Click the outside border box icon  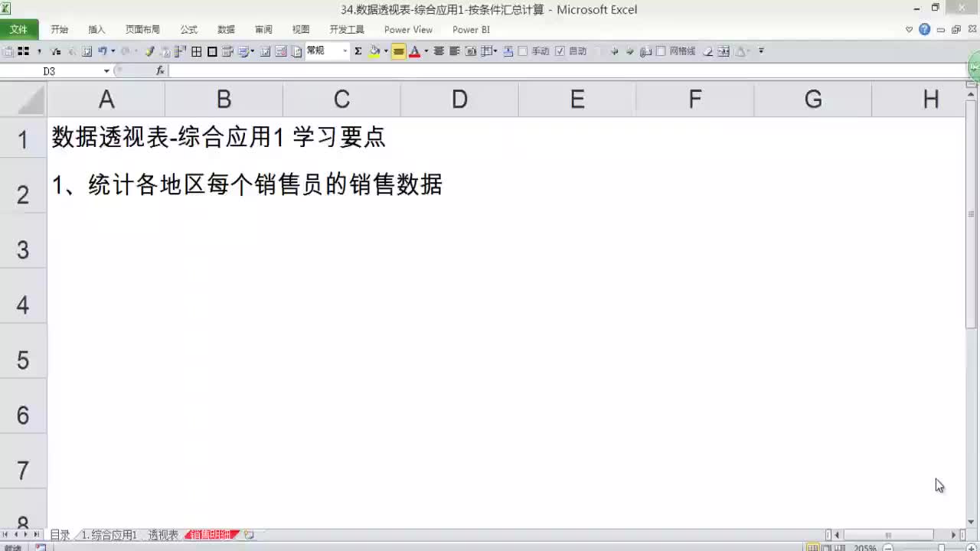212,51
